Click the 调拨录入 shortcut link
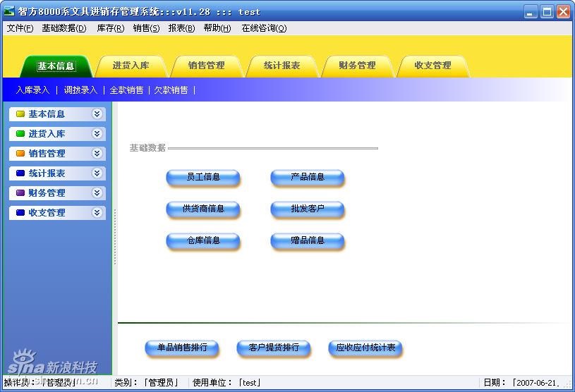Screen dimensions: 575x392 [x=80, y=90]
